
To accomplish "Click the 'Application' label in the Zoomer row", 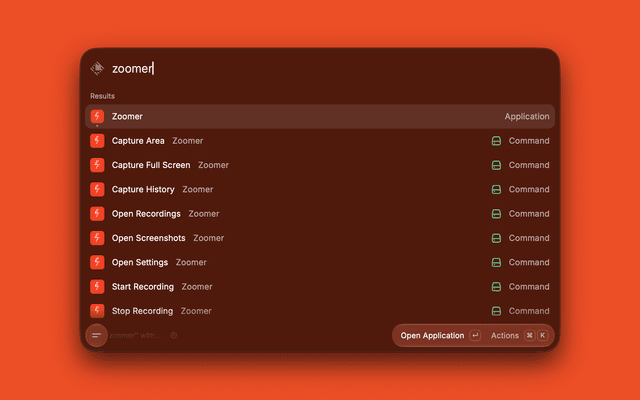I will (x=527, y=116).
